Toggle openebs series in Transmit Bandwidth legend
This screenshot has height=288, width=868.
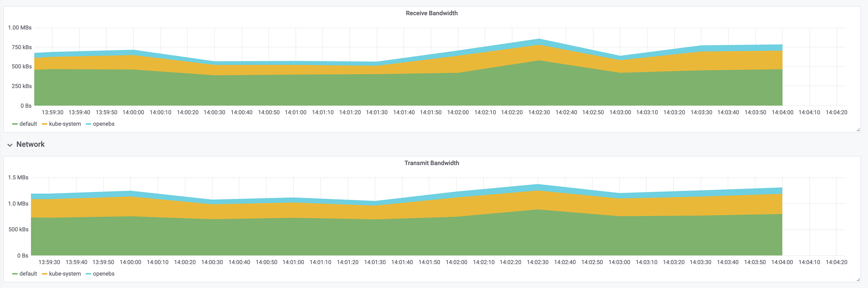103,273
